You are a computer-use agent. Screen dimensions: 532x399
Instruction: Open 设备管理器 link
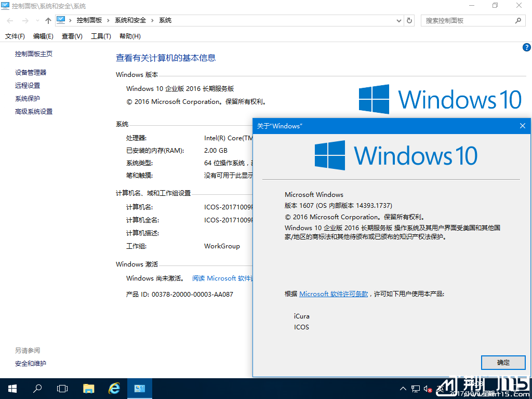click(x=31, y=72)
